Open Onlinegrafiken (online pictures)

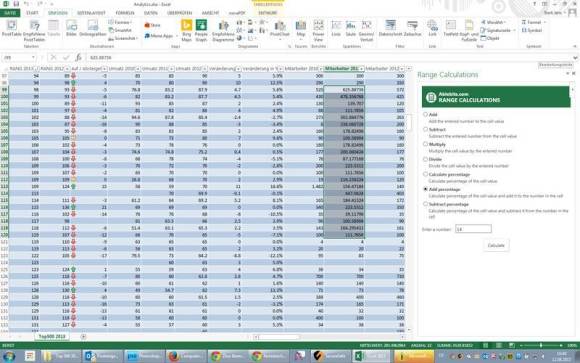[x=93, y=29]
